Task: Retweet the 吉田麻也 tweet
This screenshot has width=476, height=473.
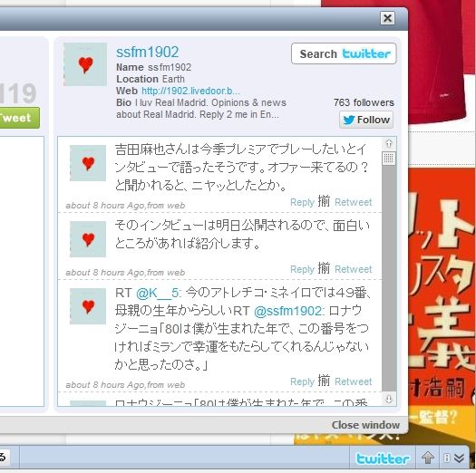Action: (353, 202)
